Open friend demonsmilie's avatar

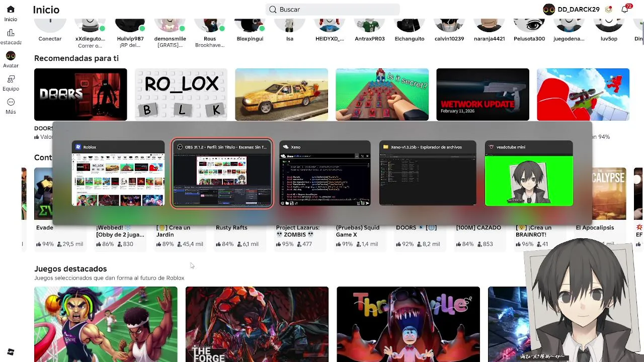coord(170,25)
